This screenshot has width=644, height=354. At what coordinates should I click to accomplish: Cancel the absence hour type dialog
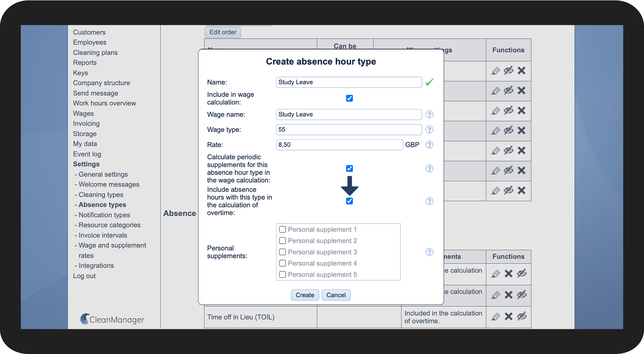tap(336, 295)
